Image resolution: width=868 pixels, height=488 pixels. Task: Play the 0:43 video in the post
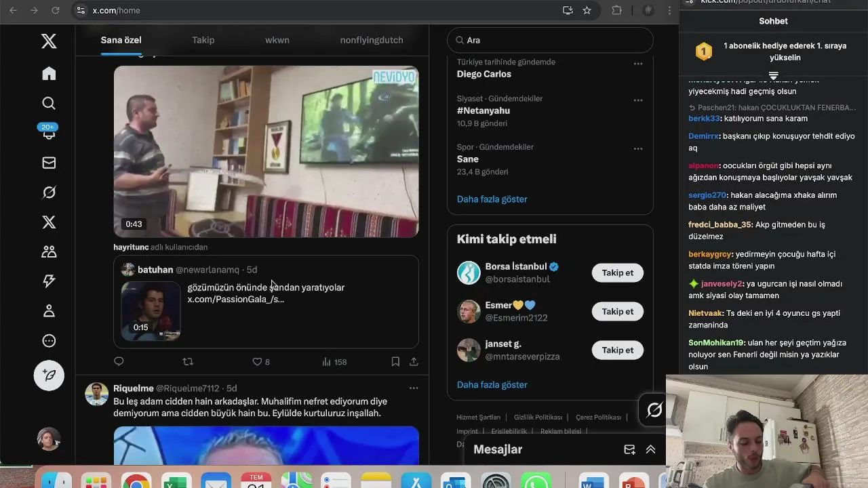[266, 151]
